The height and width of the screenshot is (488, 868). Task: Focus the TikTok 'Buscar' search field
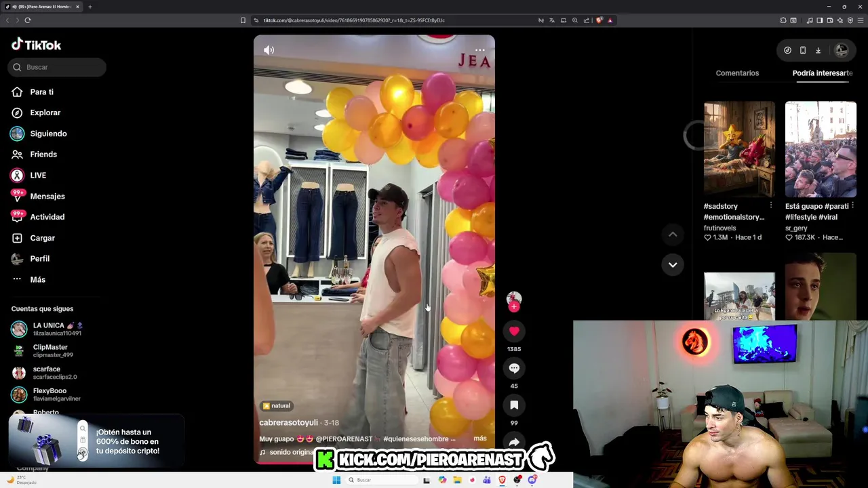click(x=58, y=67)
